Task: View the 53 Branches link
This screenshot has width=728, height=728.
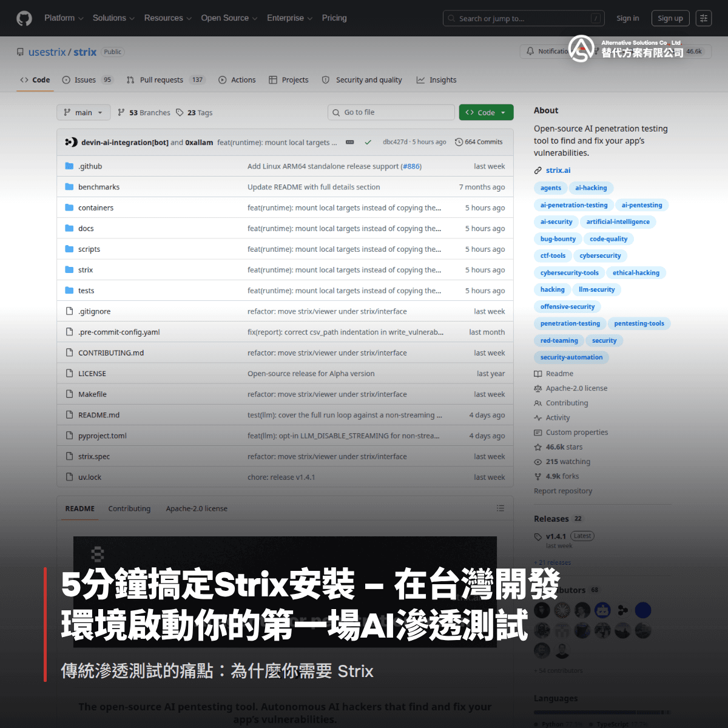Action: click(x=144, y=113)
